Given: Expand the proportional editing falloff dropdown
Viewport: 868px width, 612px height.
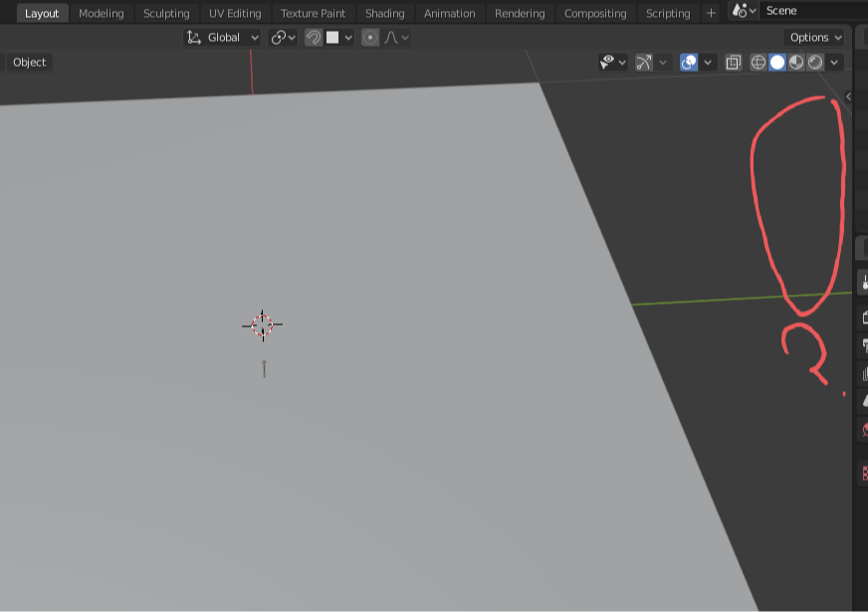Looking at the screenshot, I should click(x=405, y=37).
